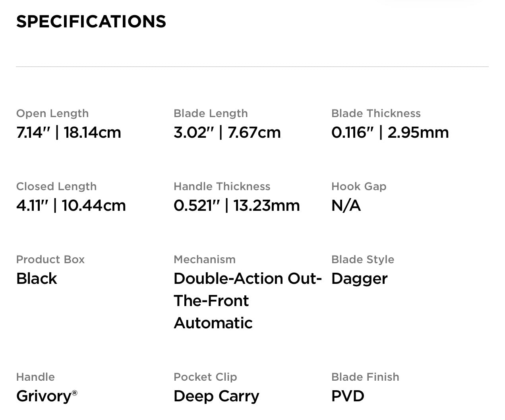Click the PVD blade finish value
Screen dimensions: 505x420
point(348,396)
